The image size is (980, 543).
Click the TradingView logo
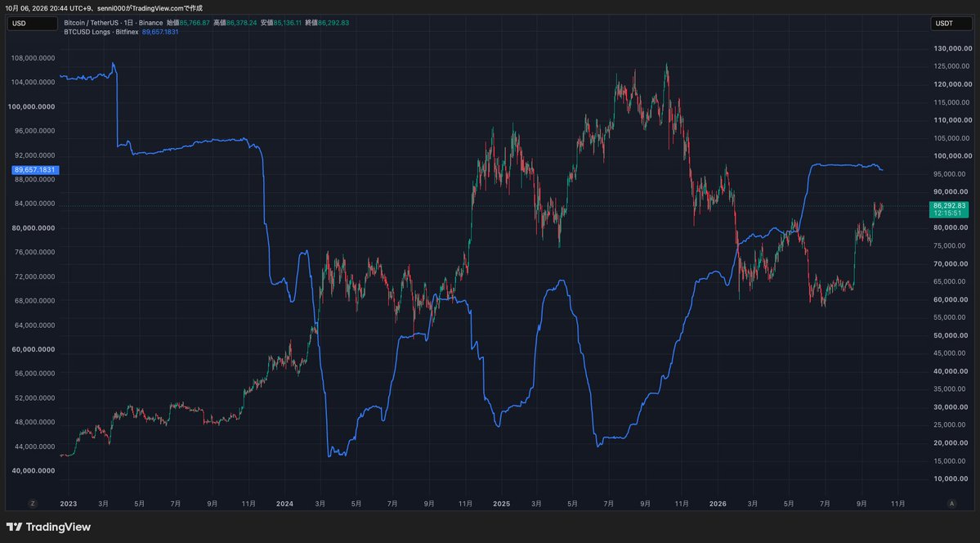(x=48, y=527)
